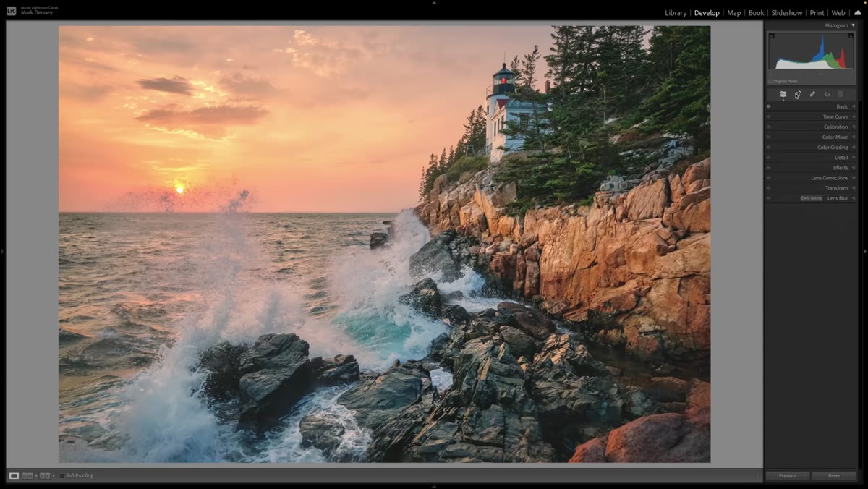Click the Lightroom Classic logo icon
The image size is (868, 489).
(x=11, y=11)
